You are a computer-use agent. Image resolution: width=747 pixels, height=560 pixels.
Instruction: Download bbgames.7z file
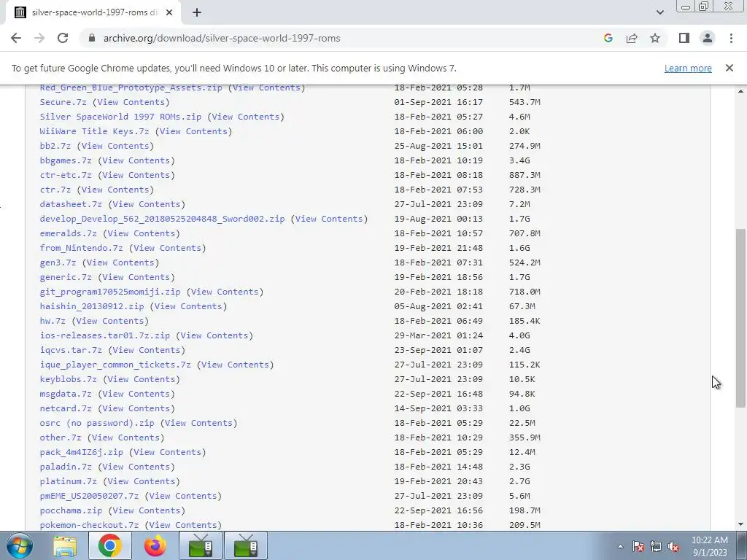(66, 160)
